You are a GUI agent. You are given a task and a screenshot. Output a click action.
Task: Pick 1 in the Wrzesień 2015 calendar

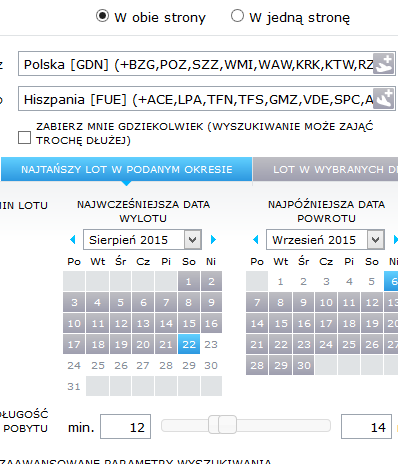280,281
